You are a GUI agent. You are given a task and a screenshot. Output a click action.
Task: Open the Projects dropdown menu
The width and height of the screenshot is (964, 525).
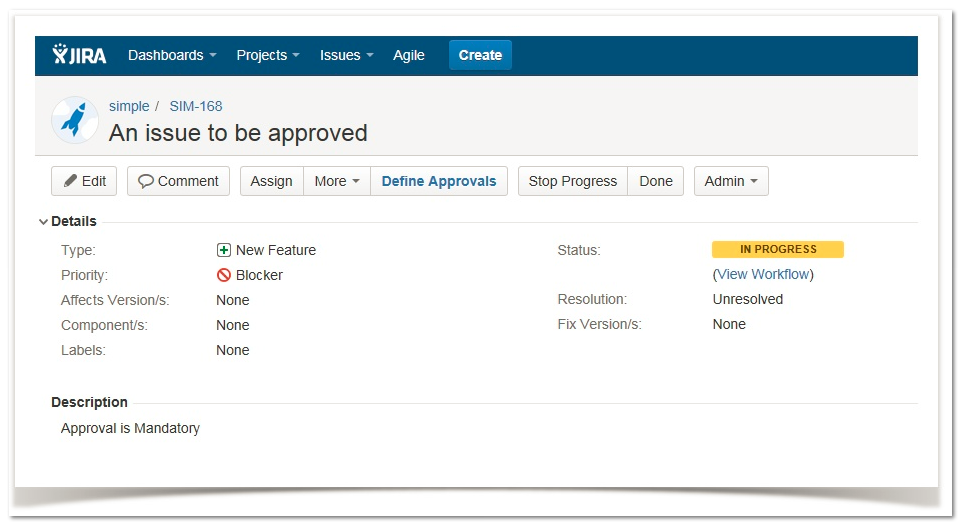point(268,55)
